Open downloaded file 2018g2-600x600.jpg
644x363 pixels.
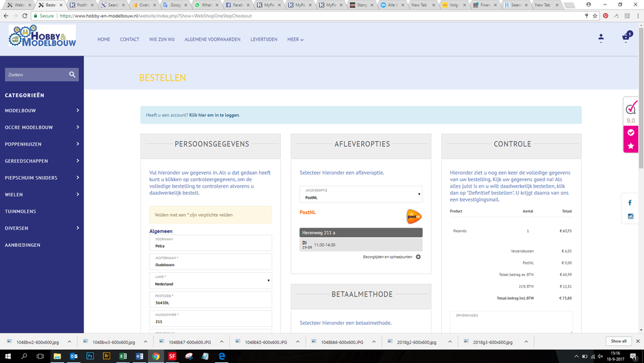tap(417, 342)
